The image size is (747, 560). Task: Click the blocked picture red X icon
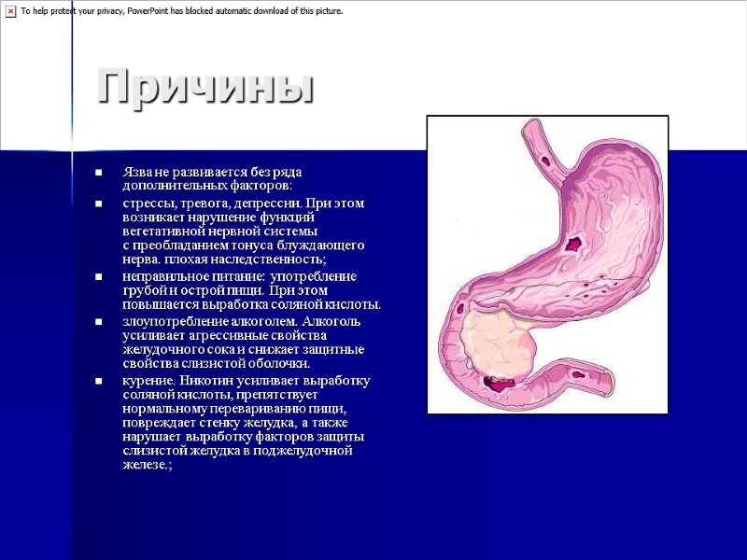coord(10,12)
